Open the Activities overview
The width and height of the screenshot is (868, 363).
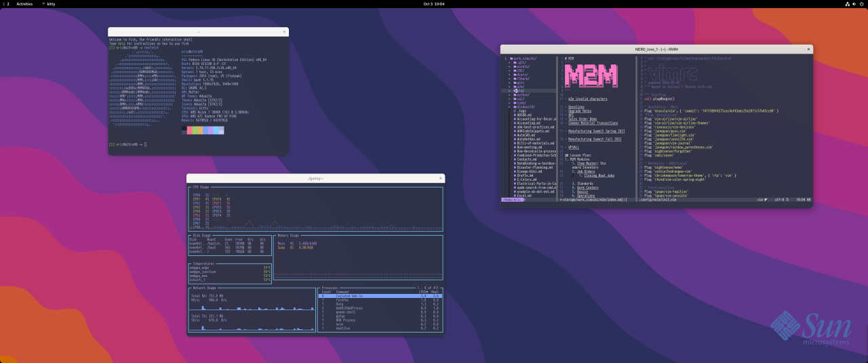pyautogui.click(x=24, y=3)
